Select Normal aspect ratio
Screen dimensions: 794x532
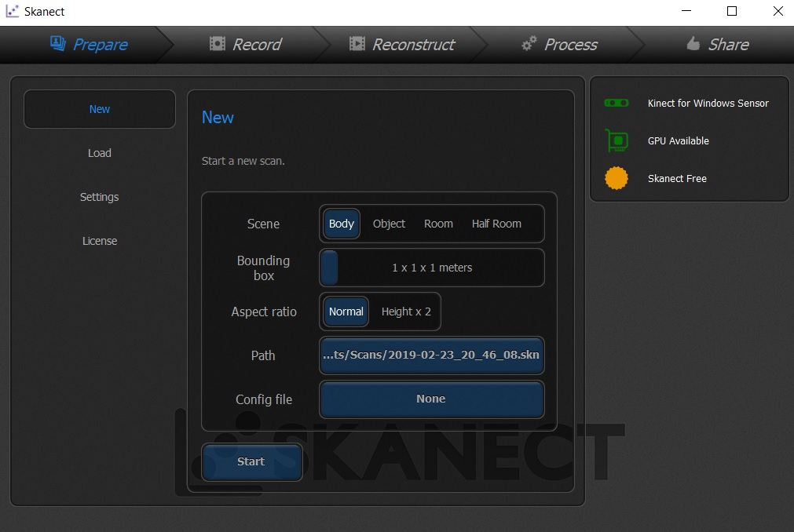click(346, 312)
